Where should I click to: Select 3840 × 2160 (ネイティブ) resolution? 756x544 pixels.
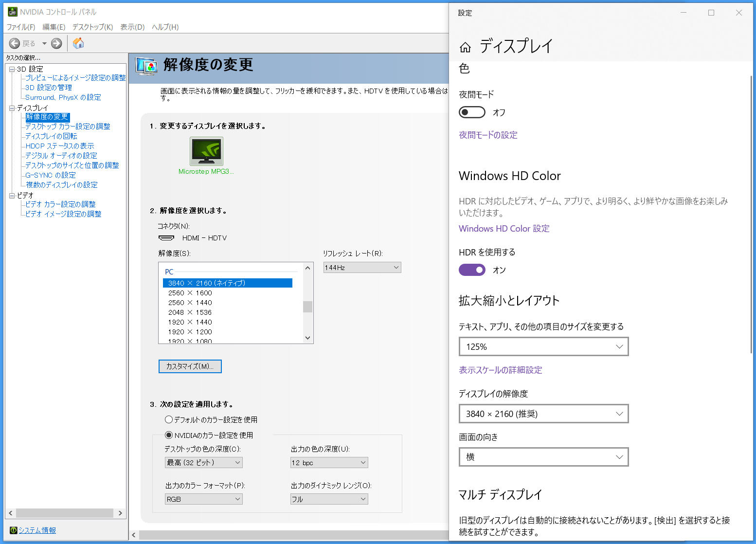click(228, 283)
